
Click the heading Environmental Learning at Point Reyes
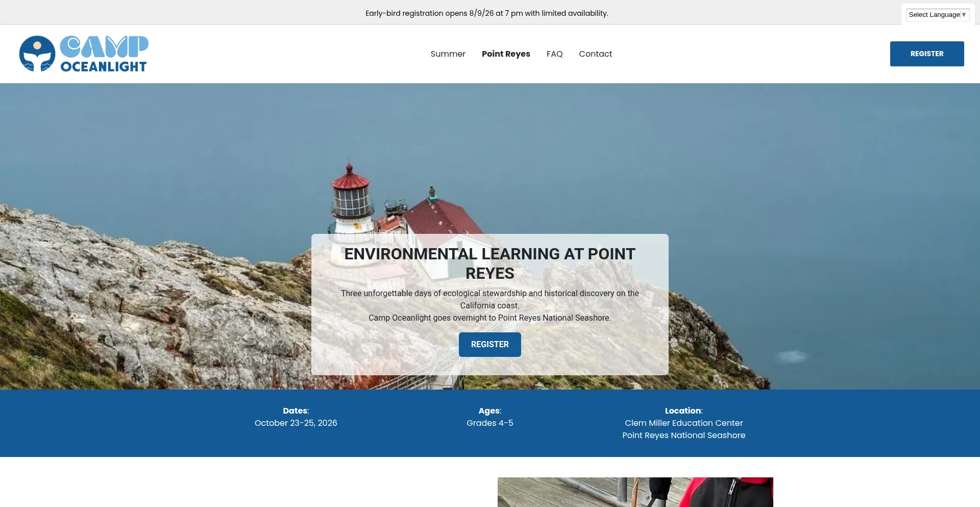pyautogui.click(x=490, y=263)
